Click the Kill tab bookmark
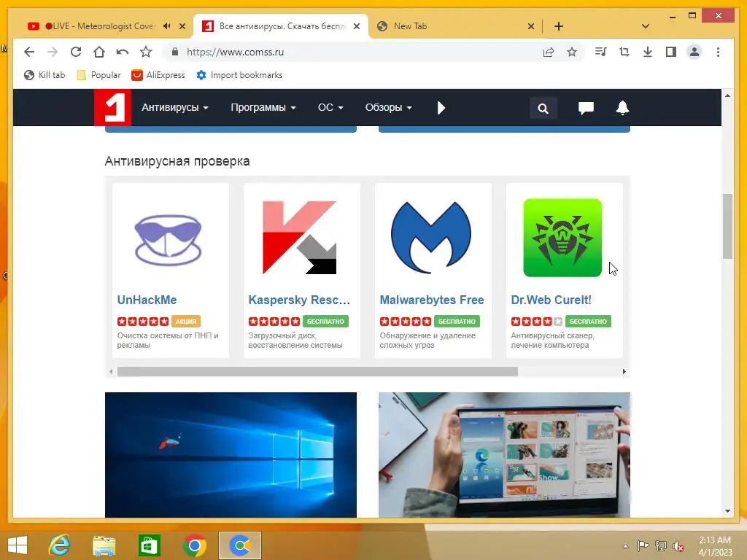Image resolution: width=747 pixels, height=560 pixels. pyautogui.click(x=44, y=75)
